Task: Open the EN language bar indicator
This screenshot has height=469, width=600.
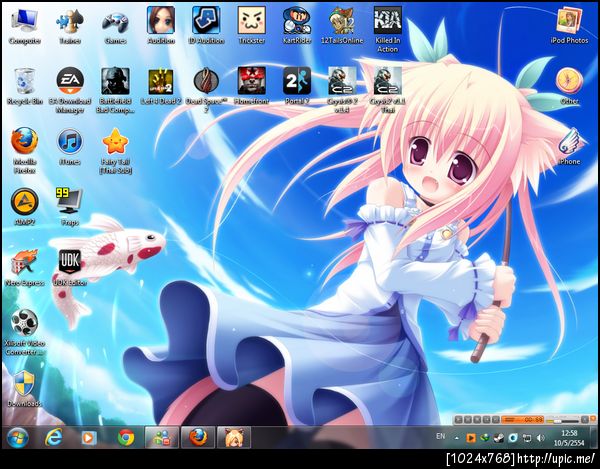Action: click(440, 436)
